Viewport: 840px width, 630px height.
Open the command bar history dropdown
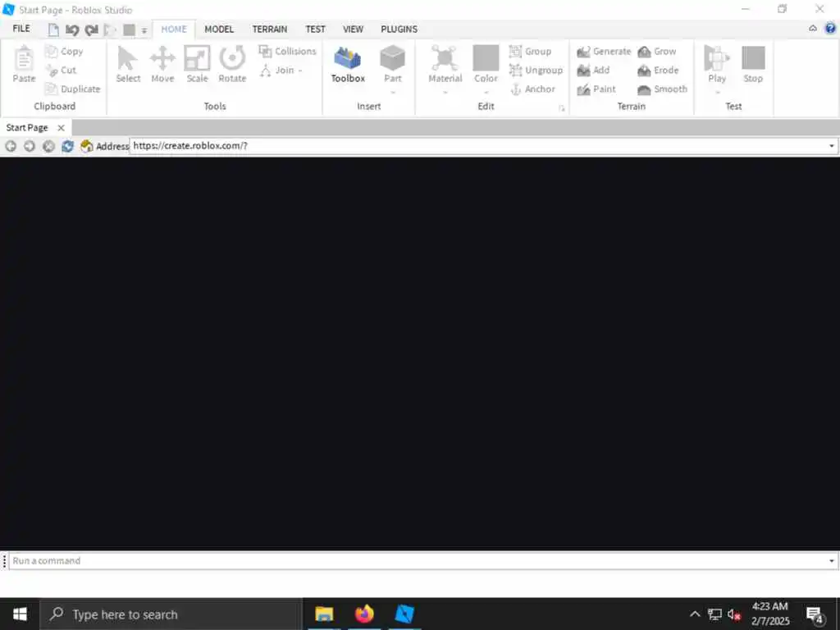point(832,561)
